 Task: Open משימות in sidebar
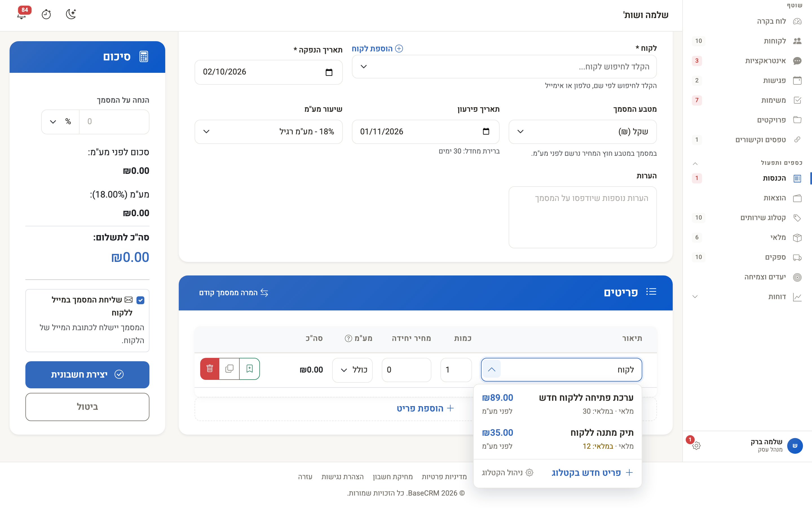[x=747, y=100]
